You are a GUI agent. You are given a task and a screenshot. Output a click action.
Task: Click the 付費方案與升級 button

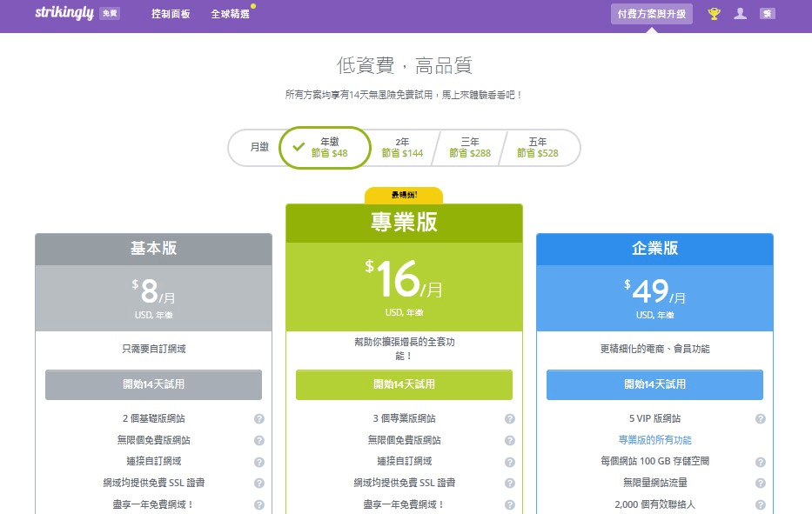(x=651, y=14)
